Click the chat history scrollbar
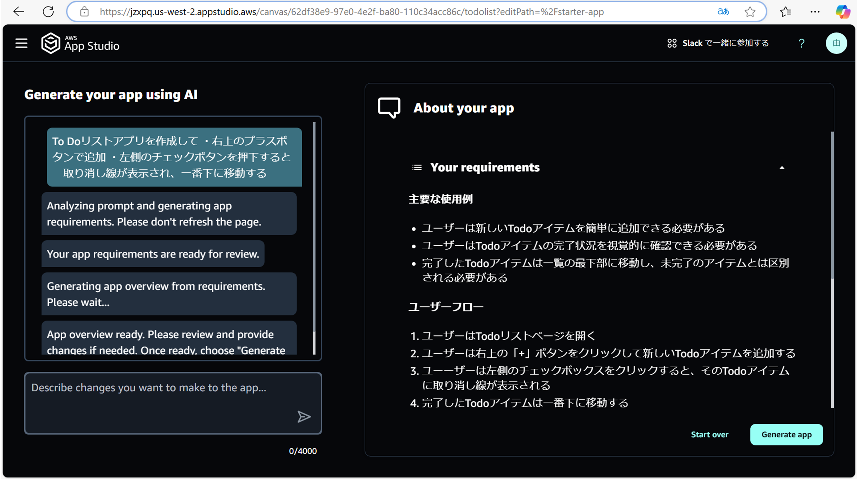The height and width of the screenshot is (504, 858). [x=314, y=228]
